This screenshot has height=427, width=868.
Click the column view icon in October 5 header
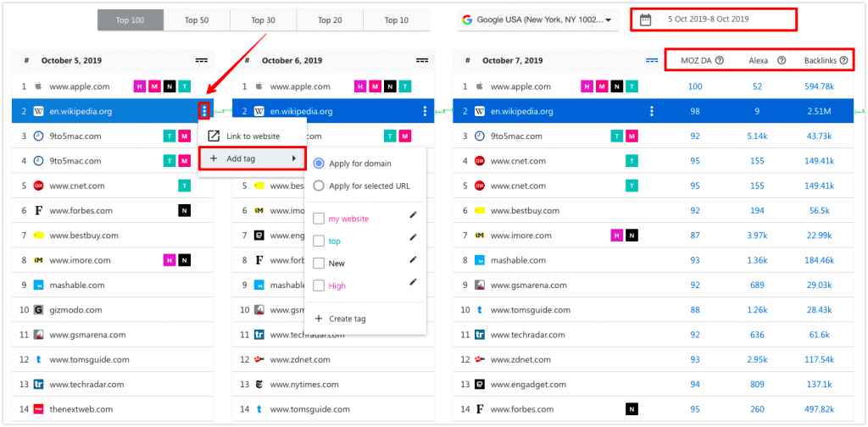tap(202, 60)
